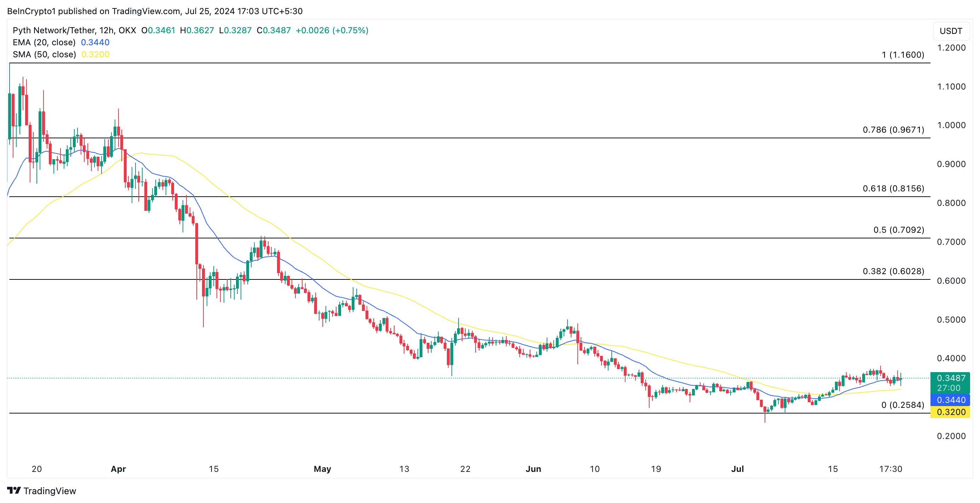Click the May label on time axis

coord(322,469)
